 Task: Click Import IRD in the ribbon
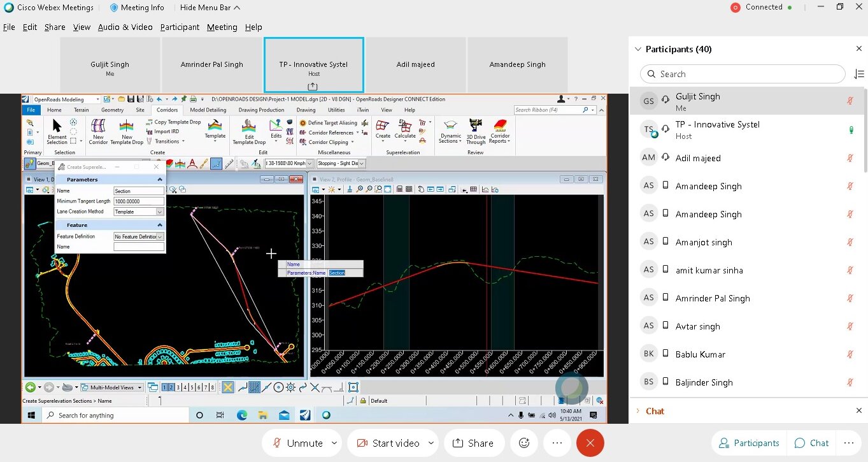(162, 132)
